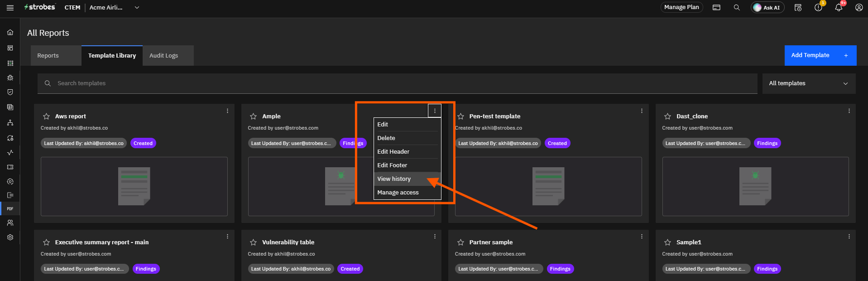Open the table list sidebar icon

point(10,107)
